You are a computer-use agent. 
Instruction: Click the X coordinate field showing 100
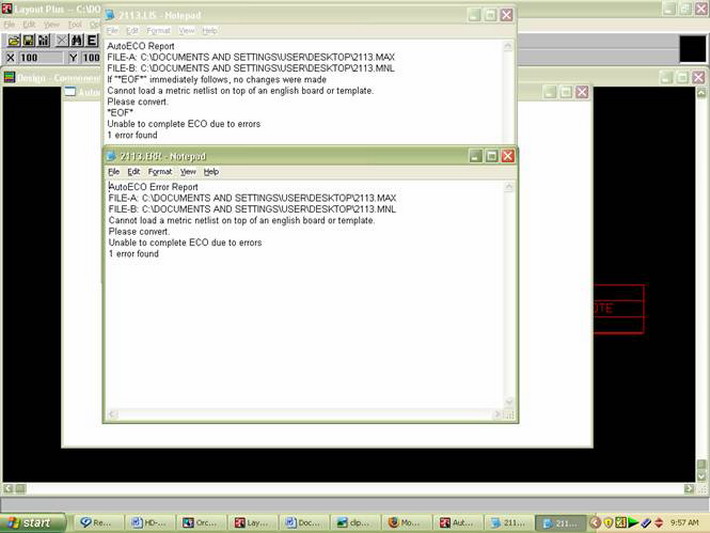pos(40,58)
